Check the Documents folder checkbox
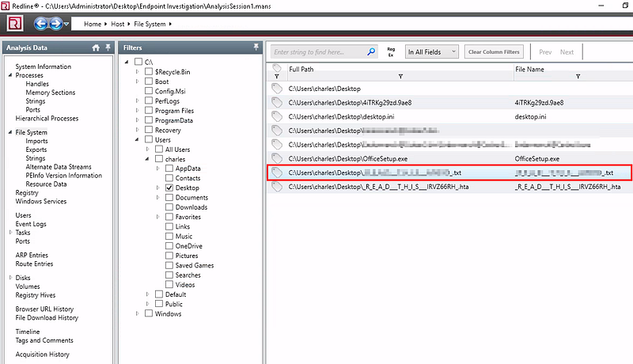This screenshot has width=633, height=364. tap(169, 197)
